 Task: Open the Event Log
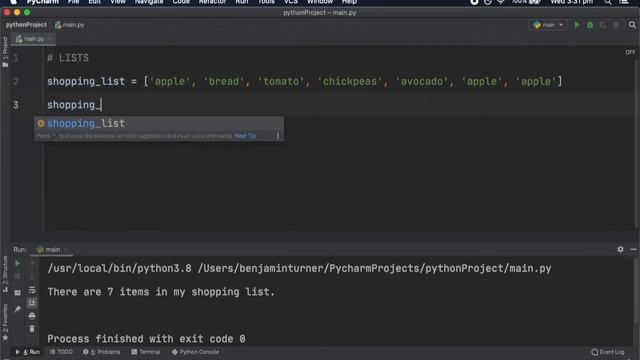click(x=608, y=352)
